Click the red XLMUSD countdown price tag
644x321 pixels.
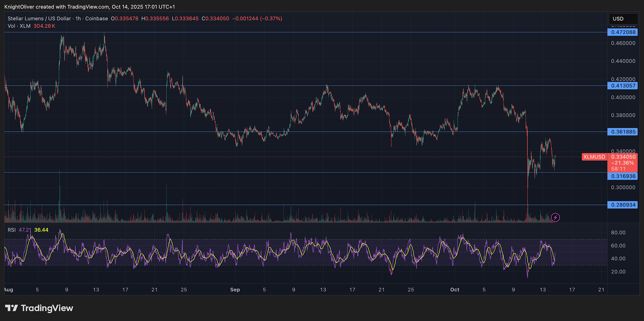(x=623, y=162)
